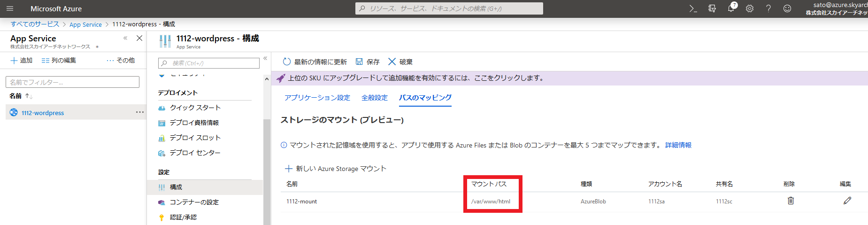Screen dimensions: 868x225
Task: Open the notifications bell
Action: pyautogui.click(x=731, y=8)
